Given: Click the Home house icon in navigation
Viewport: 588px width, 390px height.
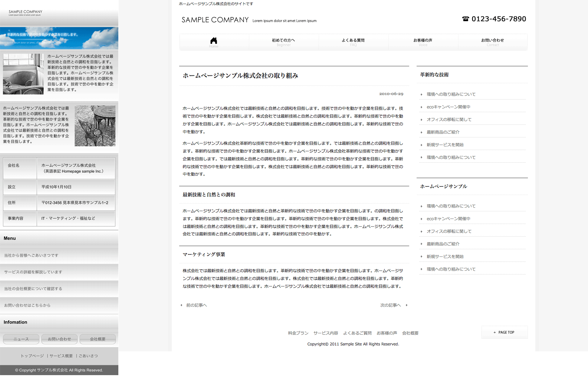Looking at the screenshot, I should (214, 41).
